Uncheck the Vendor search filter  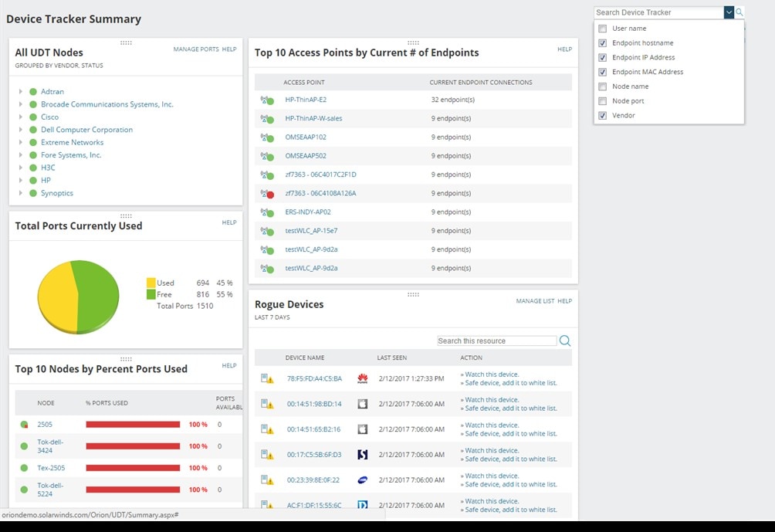pos(602,114)
